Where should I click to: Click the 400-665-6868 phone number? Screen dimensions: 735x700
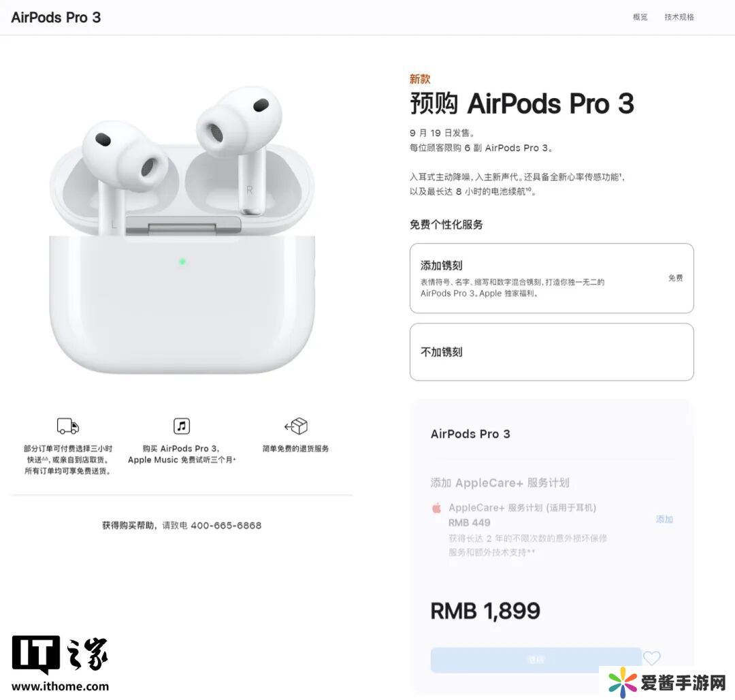(x=226, y=526)
